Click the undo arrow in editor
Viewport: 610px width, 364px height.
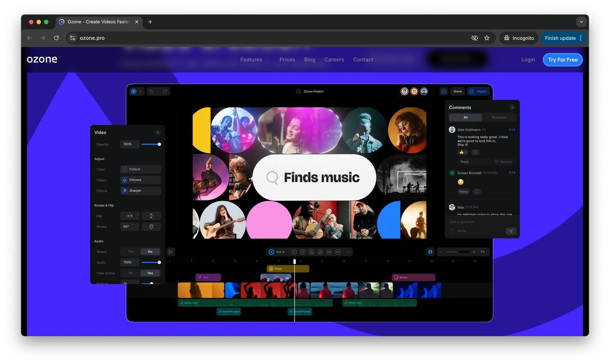(151, 91)
